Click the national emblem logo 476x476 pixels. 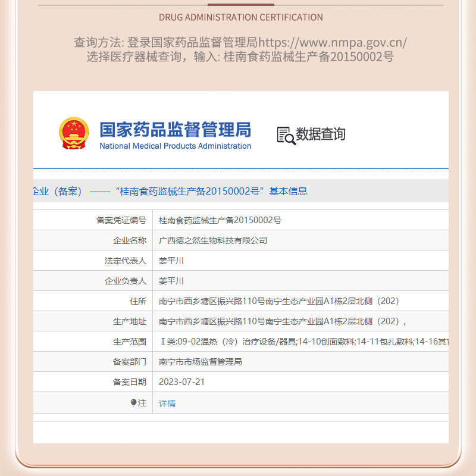click(74, 133)
